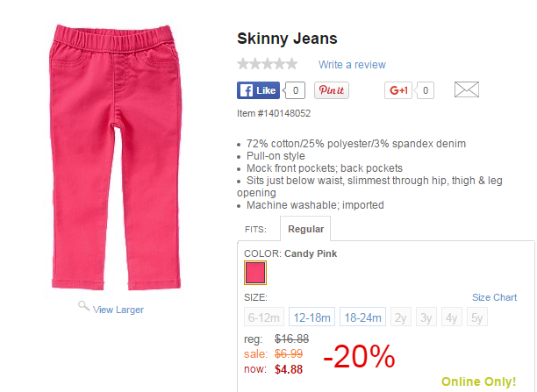Click the star rating row
Screen dimensions: 537x392
pos(268,64)
